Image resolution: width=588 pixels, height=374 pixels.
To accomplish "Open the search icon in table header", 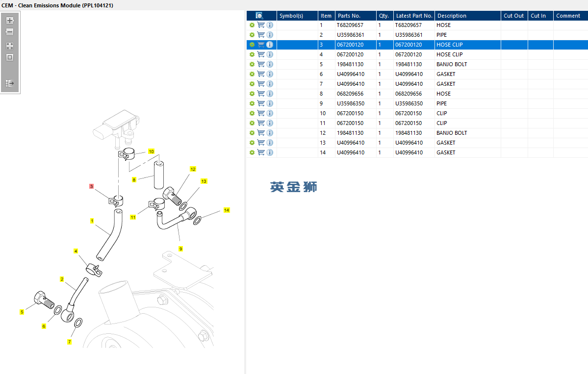I will [x=259, y=16].
